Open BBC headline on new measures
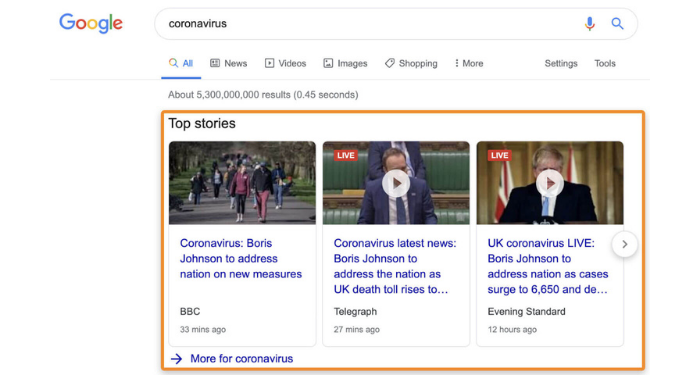This screenshot has width=700, height=375. (241, 258)
